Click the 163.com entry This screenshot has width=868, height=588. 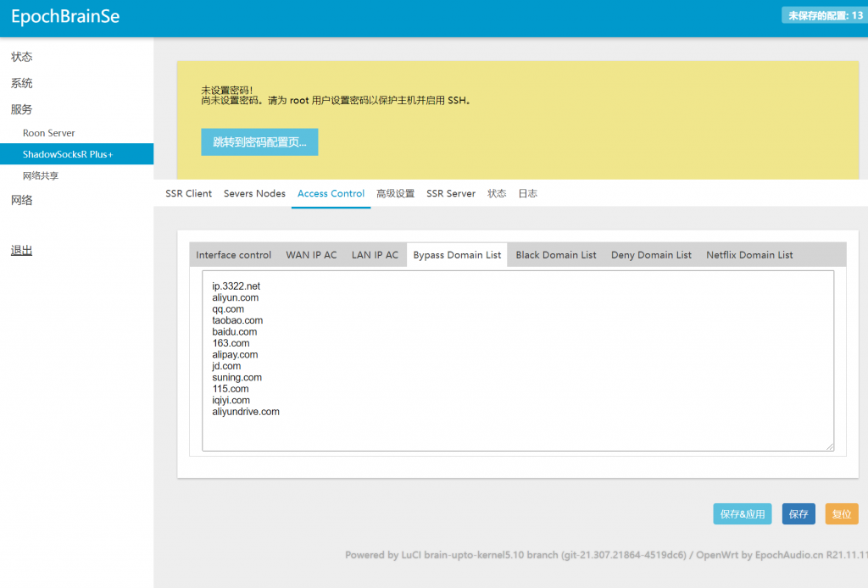[231, 343]
